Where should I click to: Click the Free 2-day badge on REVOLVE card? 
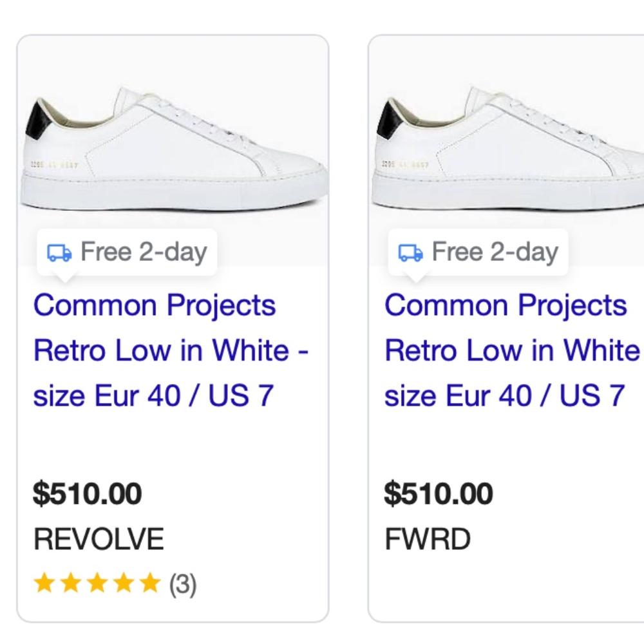127,252
